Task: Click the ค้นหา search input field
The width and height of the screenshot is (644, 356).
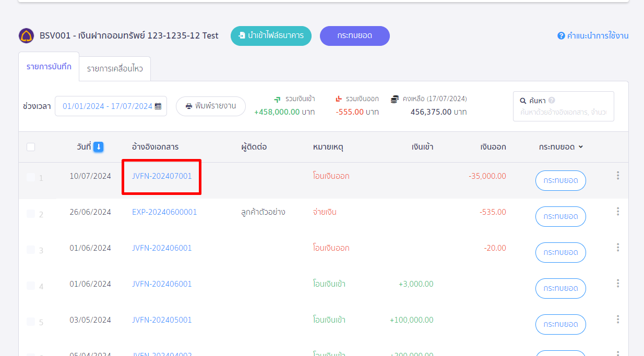Action: 564,113
